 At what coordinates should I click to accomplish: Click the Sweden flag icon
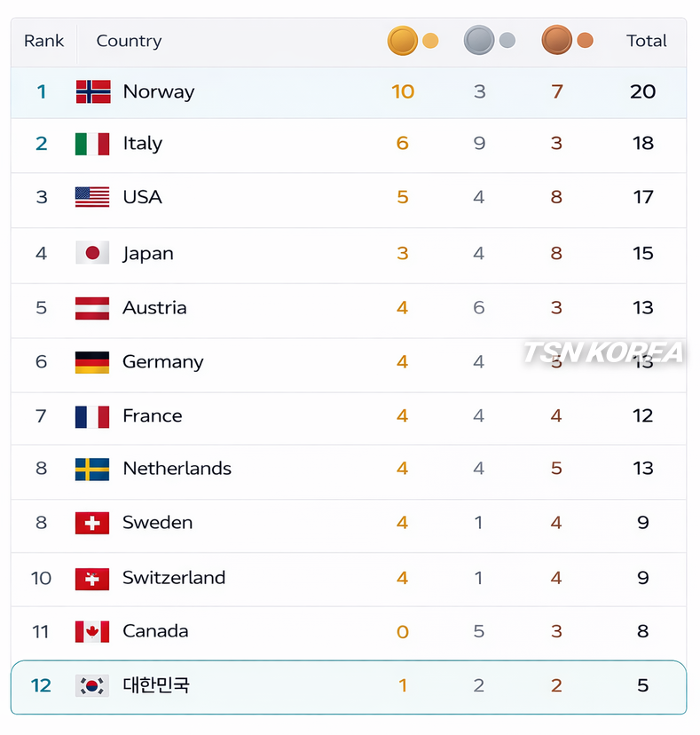(92, 523)
